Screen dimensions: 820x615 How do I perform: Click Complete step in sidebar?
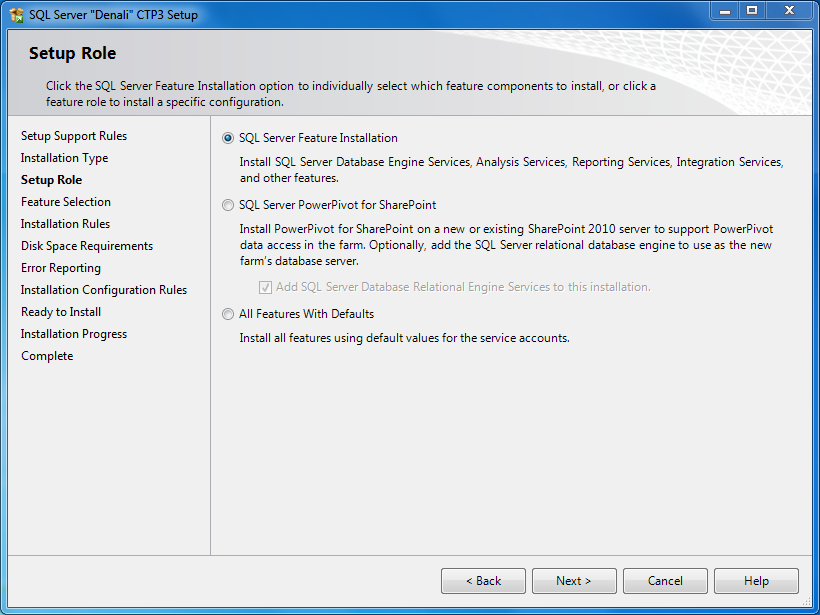point(47,356)
